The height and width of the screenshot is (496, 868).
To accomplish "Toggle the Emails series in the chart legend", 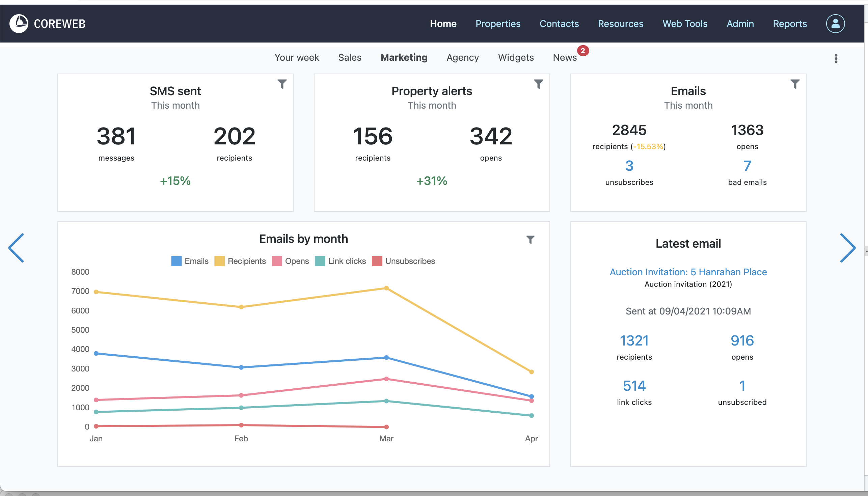I will 190,261.
